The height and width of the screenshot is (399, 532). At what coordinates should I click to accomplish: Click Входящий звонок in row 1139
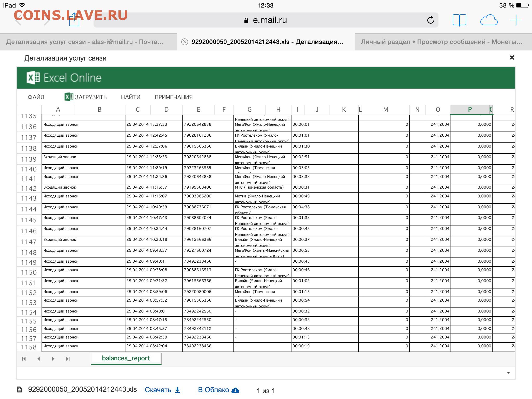point(60,157)
